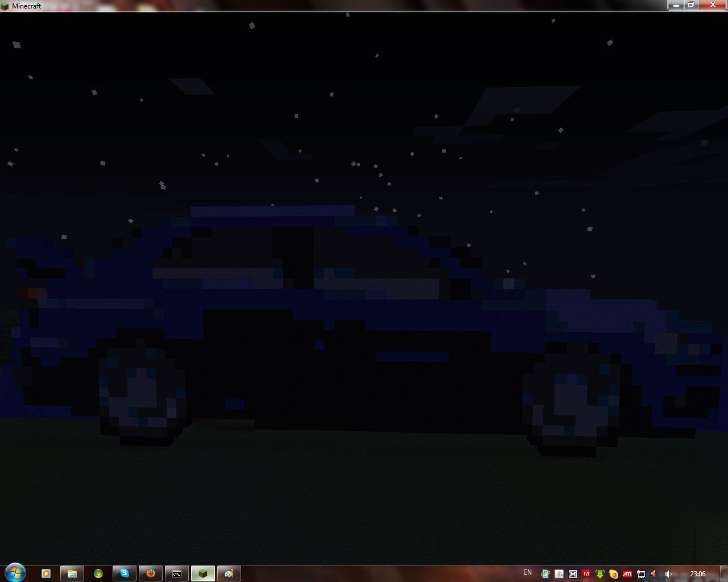The image size is (728, 582).
Task: Click the Minecraft icon in the title bar
Action: tap(5, 6)
